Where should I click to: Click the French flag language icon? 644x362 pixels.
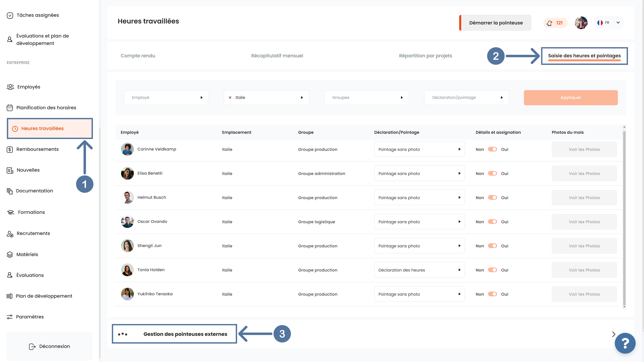click(600, 23)
